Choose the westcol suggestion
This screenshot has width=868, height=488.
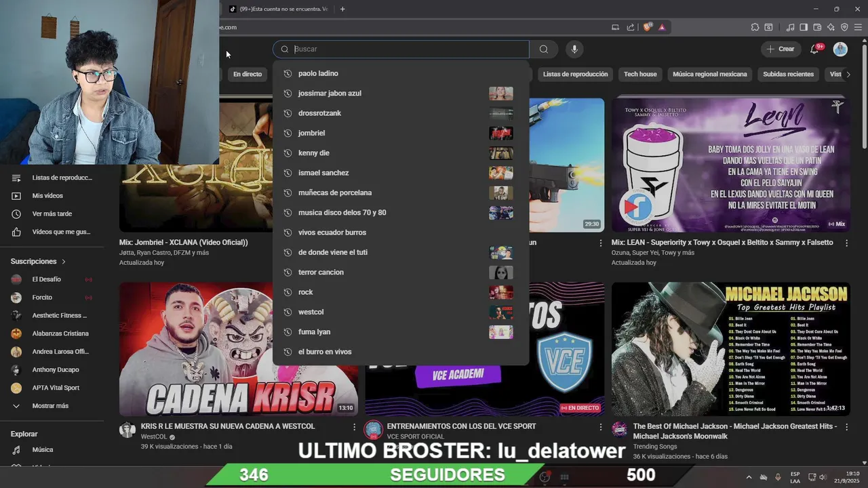tap(401, 312)
